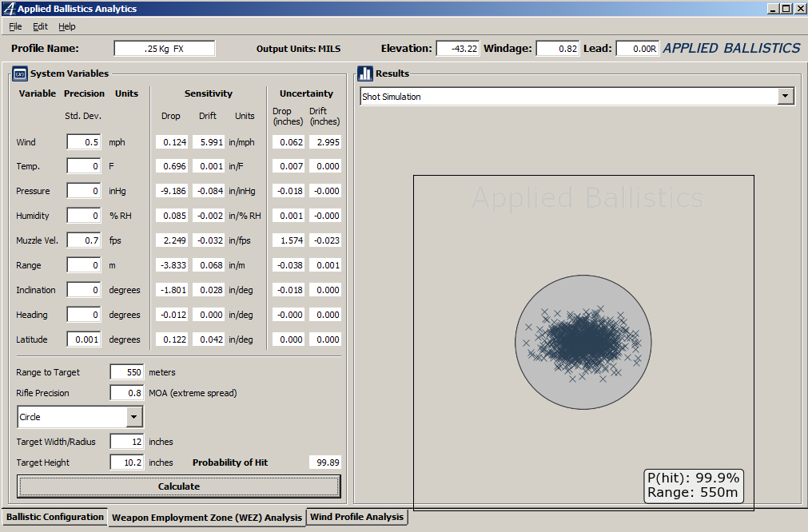
Task: Open the Help menu
Action: point(67,26)
